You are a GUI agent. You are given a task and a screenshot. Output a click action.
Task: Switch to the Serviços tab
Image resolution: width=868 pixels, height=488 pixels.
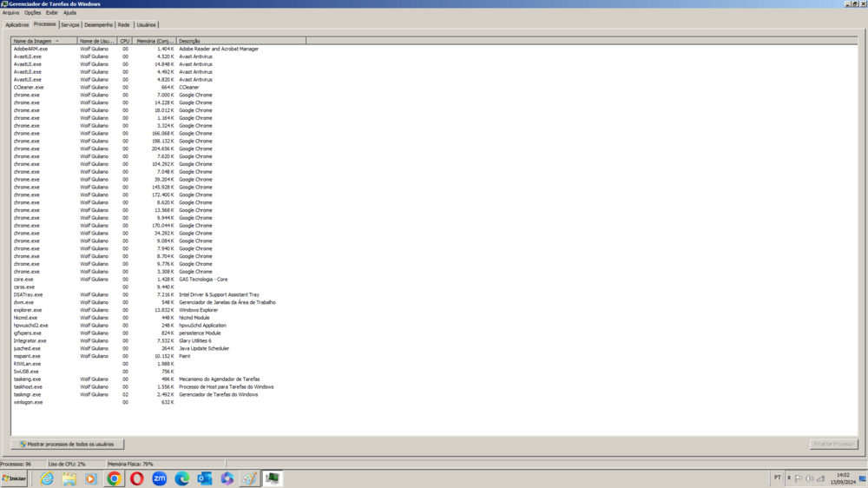(70, 25)
